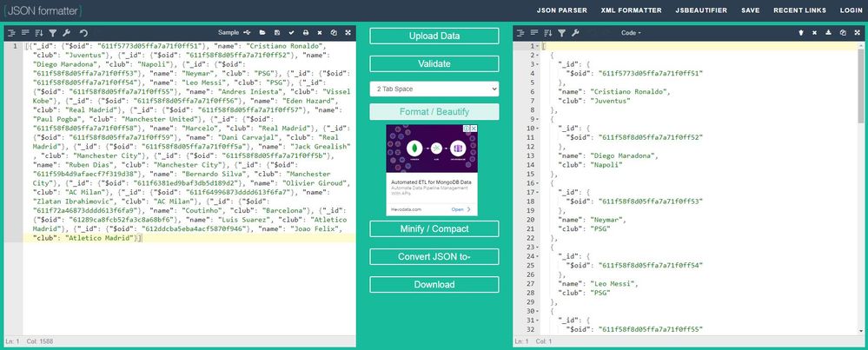Click the sort icon in the right output toolbar

548,33
